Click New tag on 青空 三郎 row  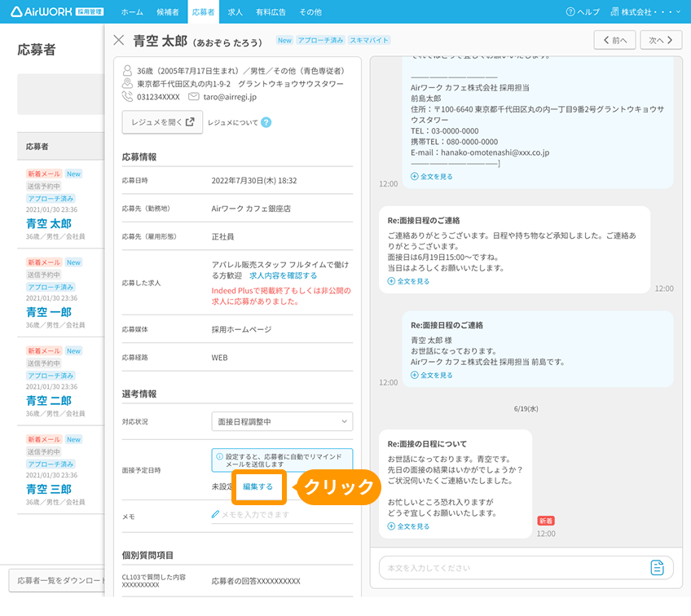click(73, 439)
